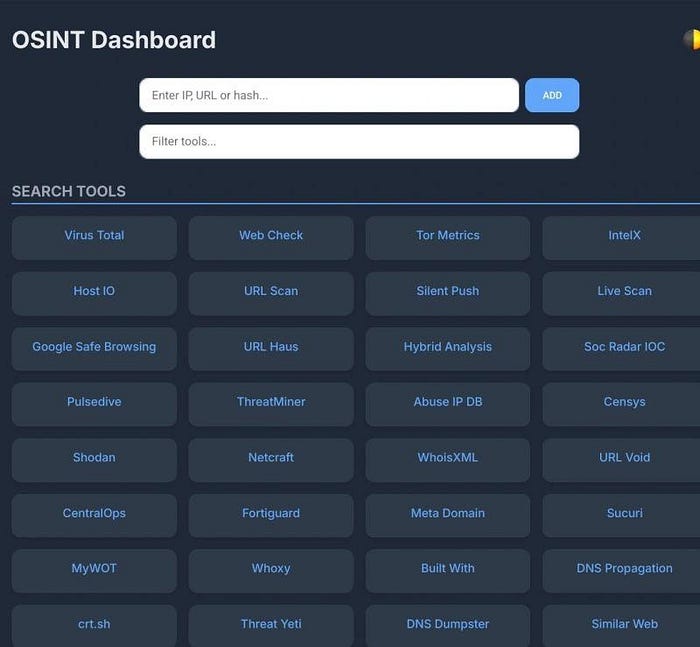Click the ADD button
This screenshot has height=647, width=700.
coord(552,95)
